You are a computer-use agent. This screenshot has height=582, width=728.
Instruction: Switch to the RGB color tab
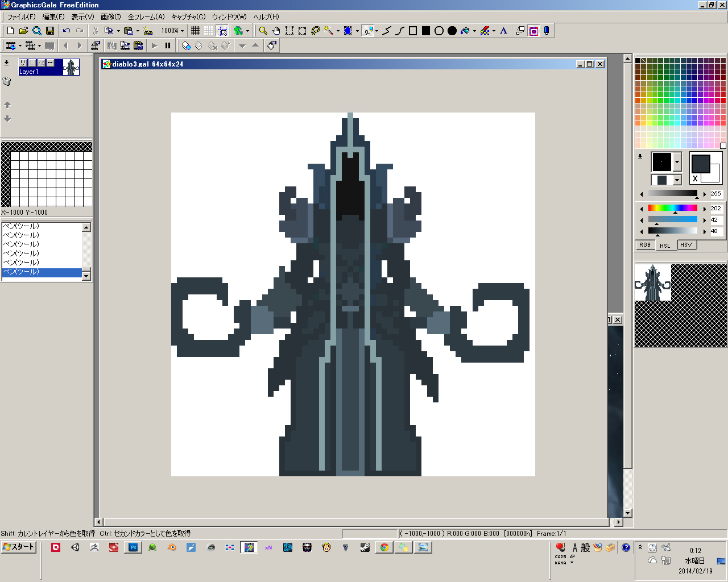645,245
